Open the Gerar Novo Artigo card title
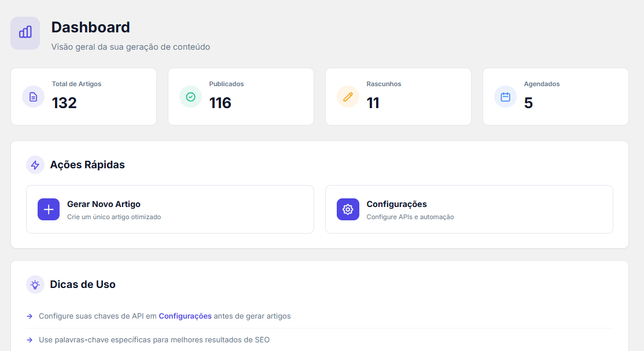The width and height of the screenshot is (644, 351). click(x=104, y=204)
